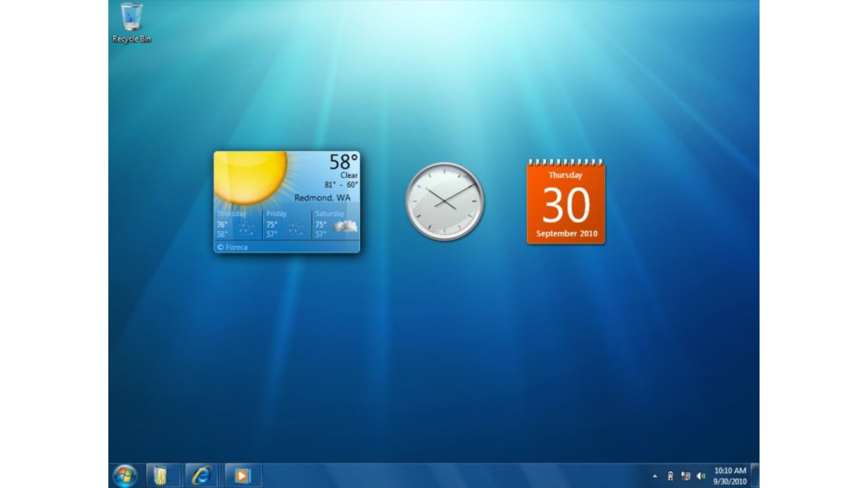Click the network connection tray icon
The width and height of the screenshot is (868, 488).
686,476
